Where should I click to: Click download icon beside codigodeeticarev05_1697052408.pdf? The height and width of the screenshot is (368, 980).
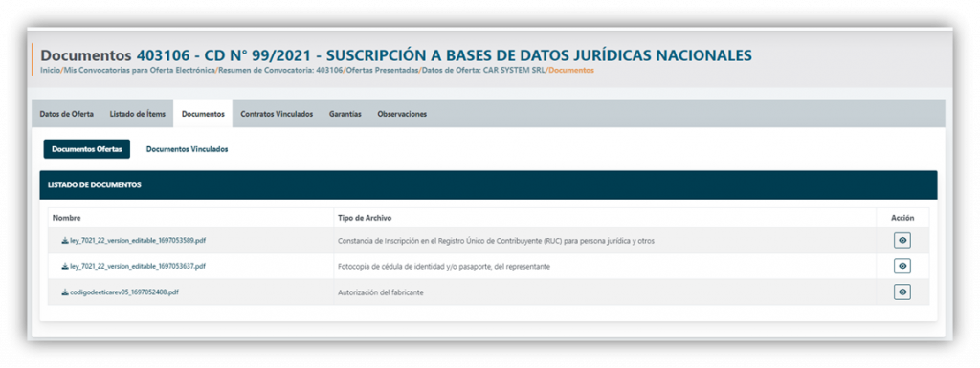coord(65,292)
